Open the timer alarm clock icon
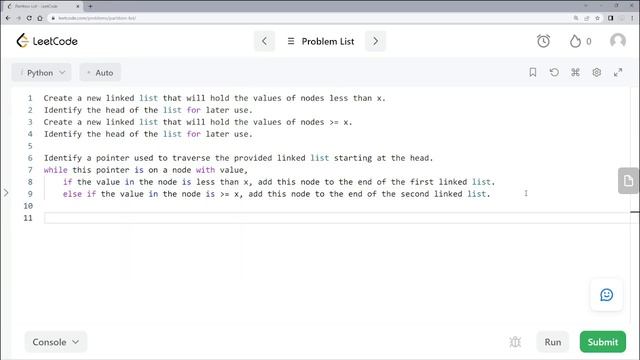Viewport: 640px width, 360px height. 543,41
